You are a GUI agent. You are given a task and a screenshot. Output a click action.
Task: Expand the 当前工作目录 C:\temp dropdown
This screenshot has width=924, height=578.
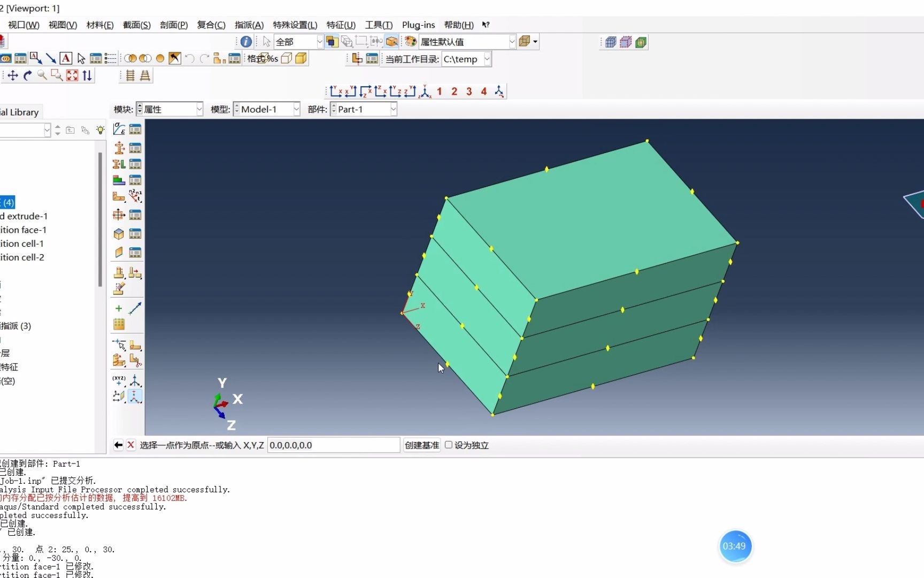pos(486,59)
